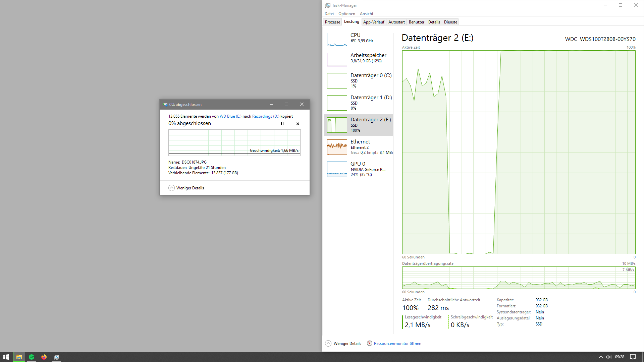
Task: Select the GPU 0 graph thumbnail
Action: tap(337, 169)
